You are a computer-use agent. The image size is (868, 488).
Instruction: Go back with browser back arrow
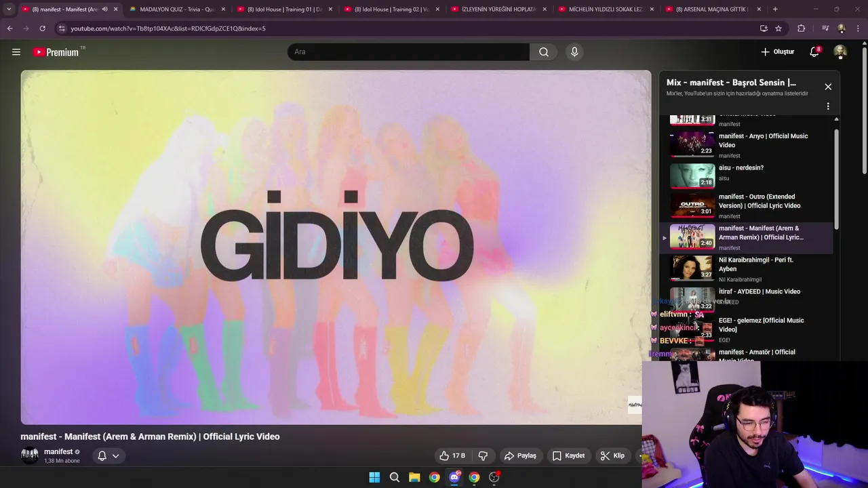(x=9, y=28)
